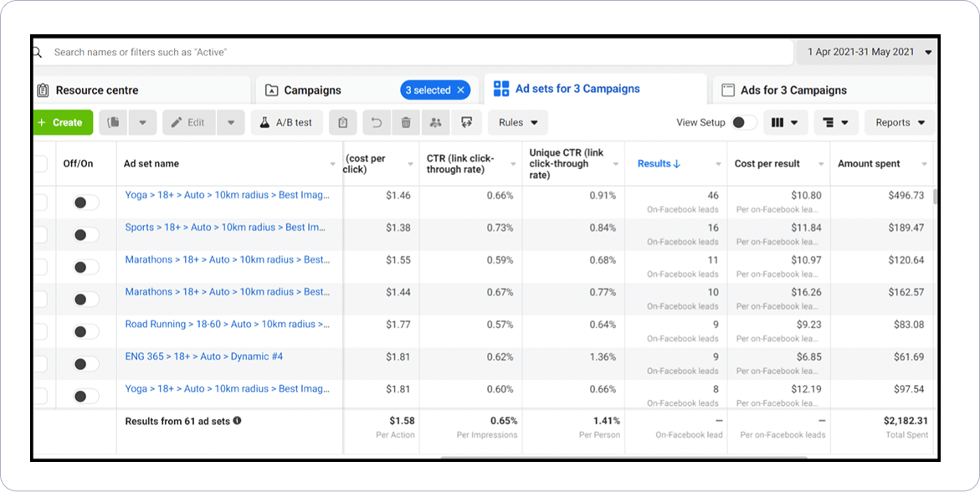Click the trash delete icon
Image resolution: width=980 pixels, height=492 pixels.
click(x=406, y=122)
